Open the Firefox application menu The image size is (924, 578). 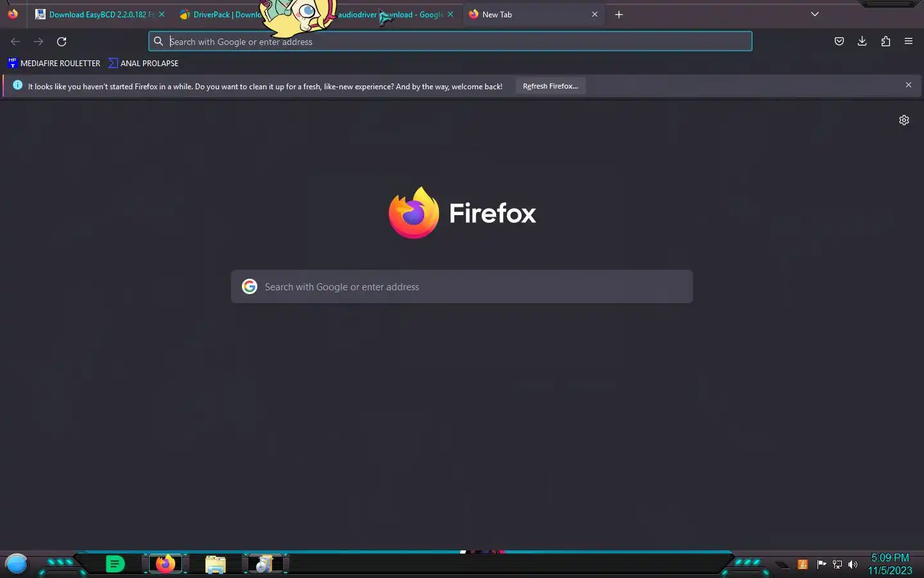pyautogui.click(x=909, y=42)
